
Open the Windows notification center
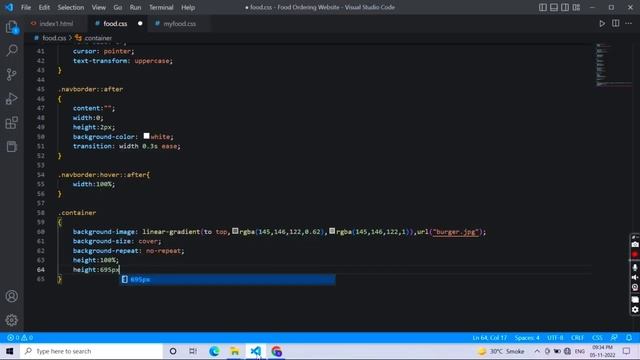[627, 351]
